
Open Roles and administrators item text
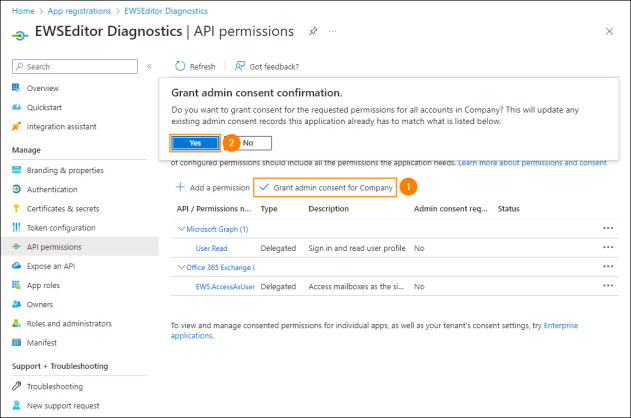pyautogui.click(x=69, y=323)
